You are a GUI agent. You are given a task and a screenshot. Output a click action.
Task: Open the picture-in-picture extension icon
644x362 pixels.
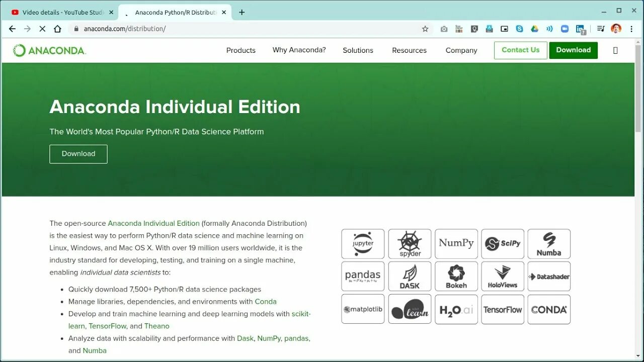coord(504,29)
